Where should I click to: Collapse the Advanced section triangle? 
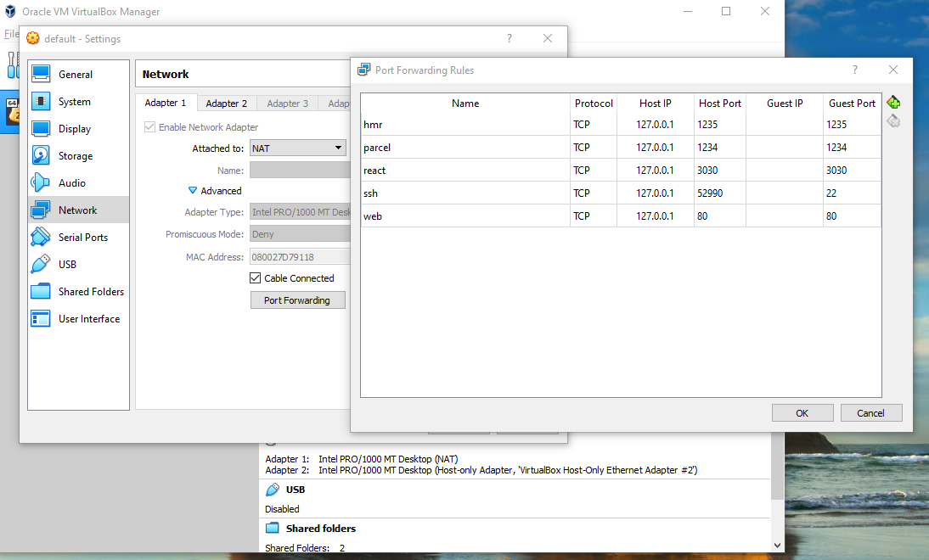point(193,190)
